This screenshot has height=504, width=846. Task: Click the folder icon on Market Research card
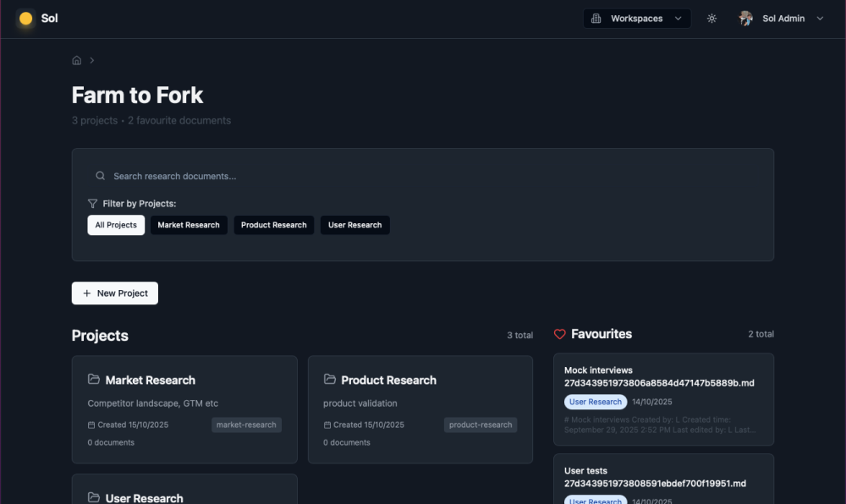pos(93,380)
